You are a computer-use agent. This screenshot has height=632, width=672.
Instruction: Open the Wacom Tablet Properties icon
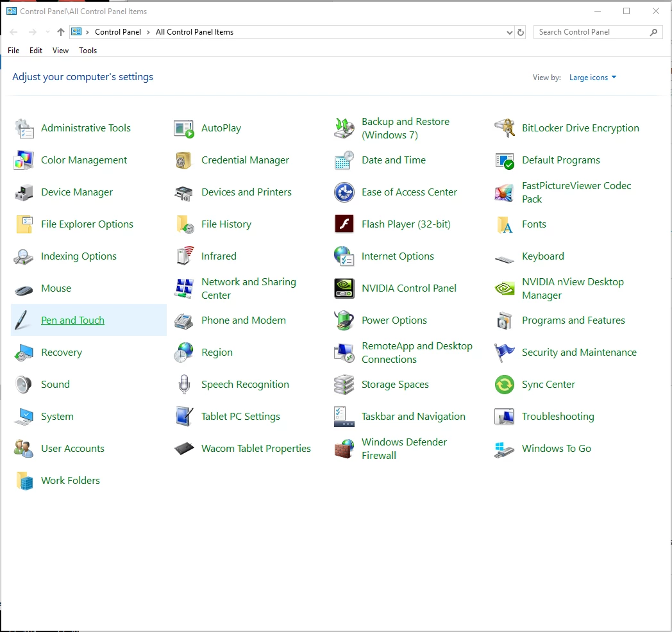point(184,449)
